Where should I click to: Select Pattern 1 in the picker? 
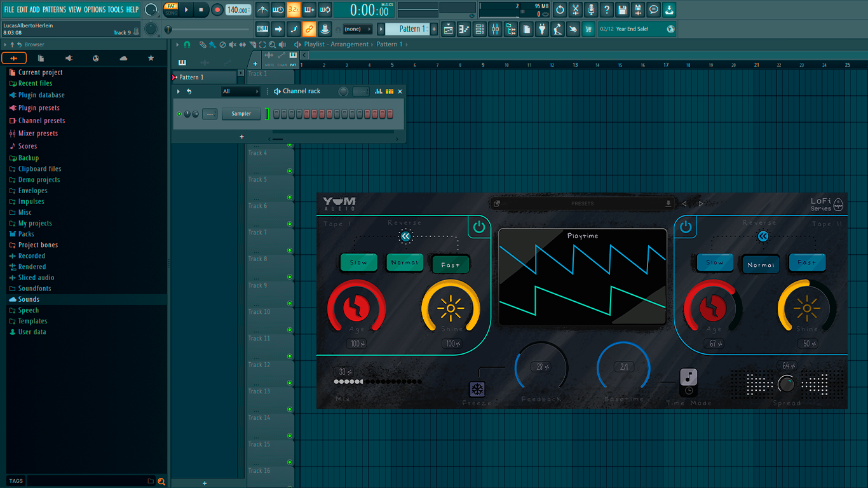(x=205, y=78)
